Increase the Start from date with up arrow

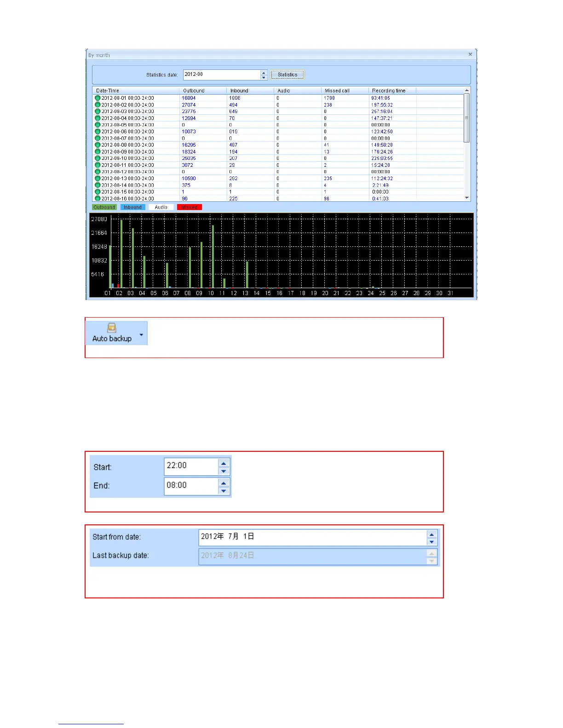431,535
